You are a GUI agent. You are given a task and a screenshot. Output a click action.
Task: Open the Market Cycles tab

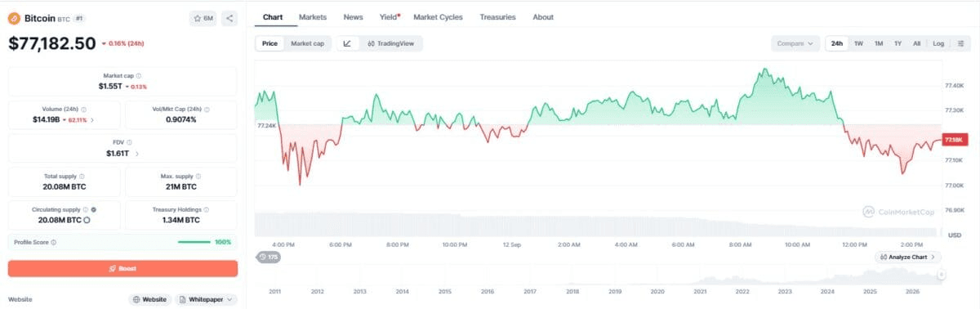pyautogui.click(x=438, y=17)
